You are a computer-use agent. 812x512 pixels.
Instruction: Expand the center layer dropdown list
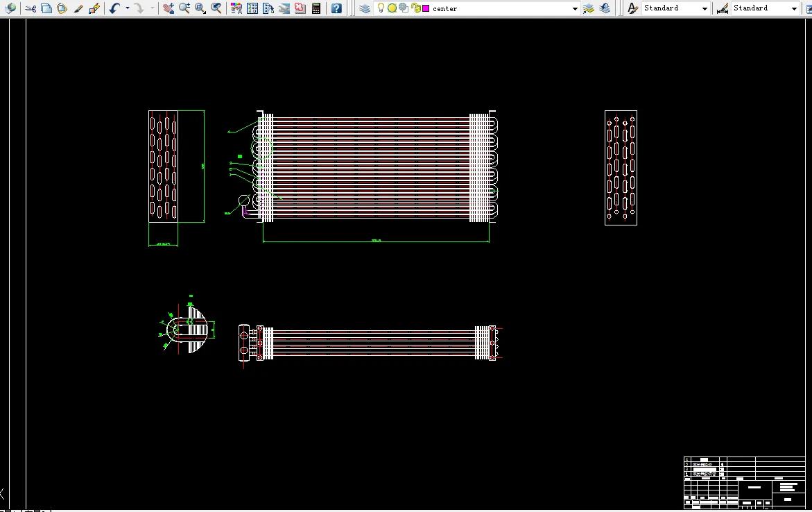click(575, 8)
